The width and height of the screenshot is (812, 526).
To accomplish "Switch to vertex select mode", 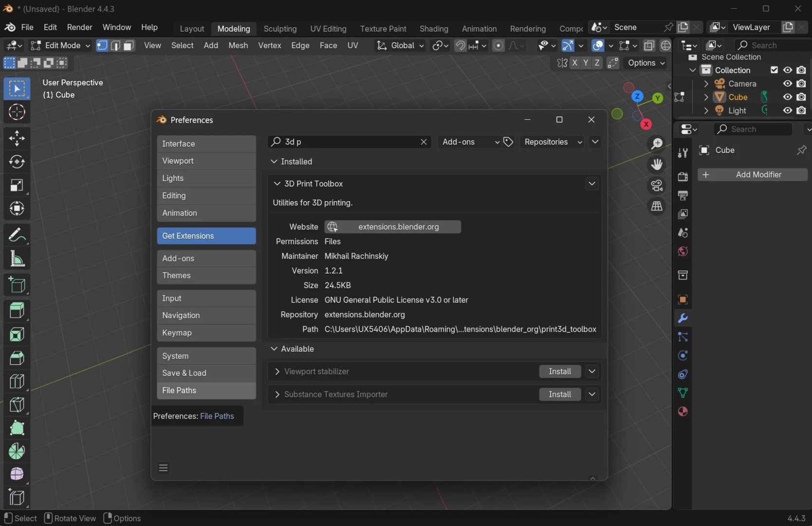I will pos(102,45).
